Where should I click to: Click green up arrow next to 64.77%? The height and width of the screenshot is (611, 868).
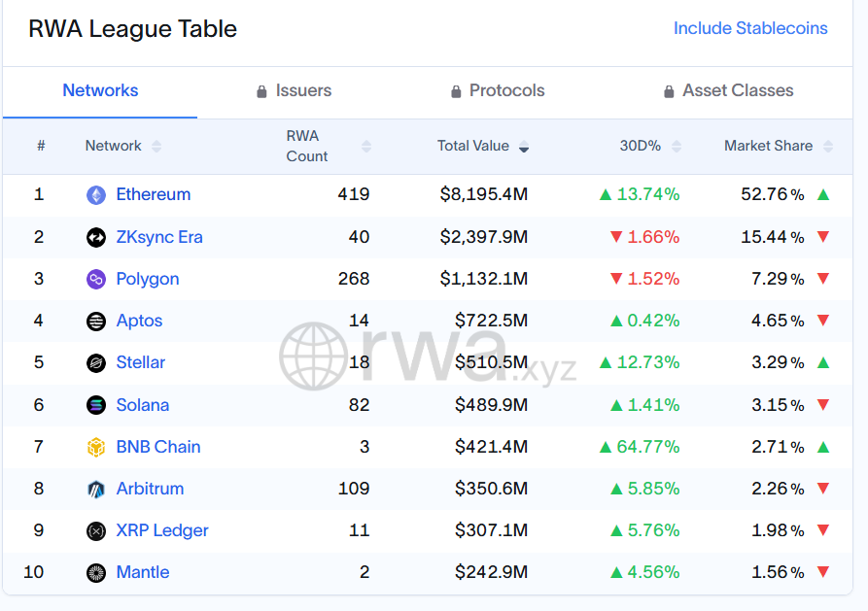(606, 447)
